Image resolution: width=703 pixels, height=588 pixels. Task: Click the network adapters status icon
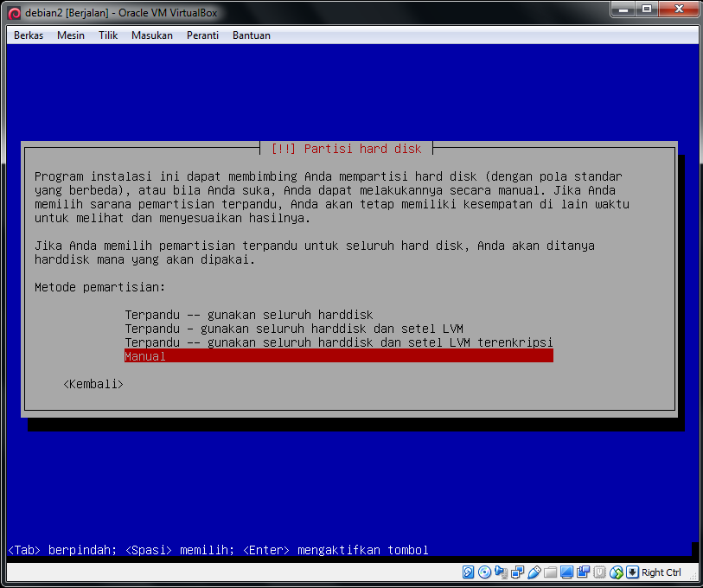(x=517, y=572)
